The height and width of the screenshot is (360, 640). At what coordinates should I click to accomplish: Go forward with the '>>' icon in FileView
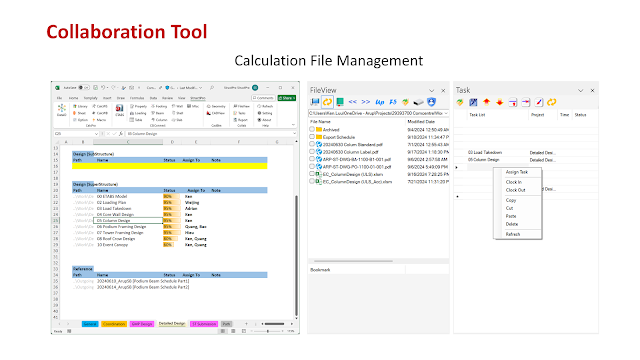pyautogui.click(x=366, y=102)
